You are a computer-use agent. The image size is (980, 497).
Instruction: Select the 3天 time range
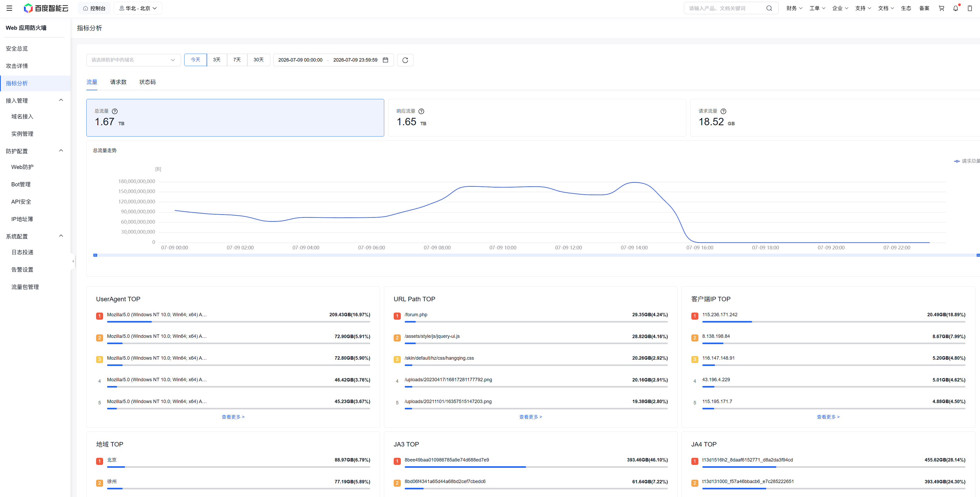(217, 60)
